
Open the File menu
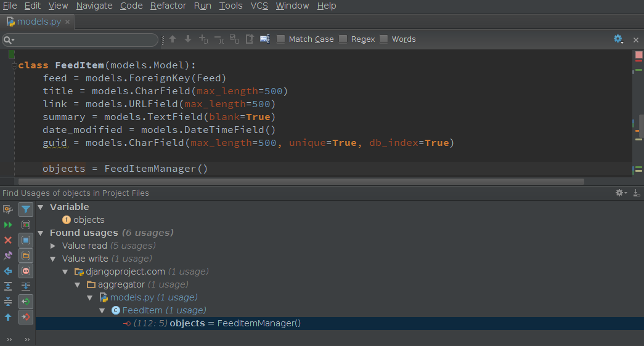point(10,6)
